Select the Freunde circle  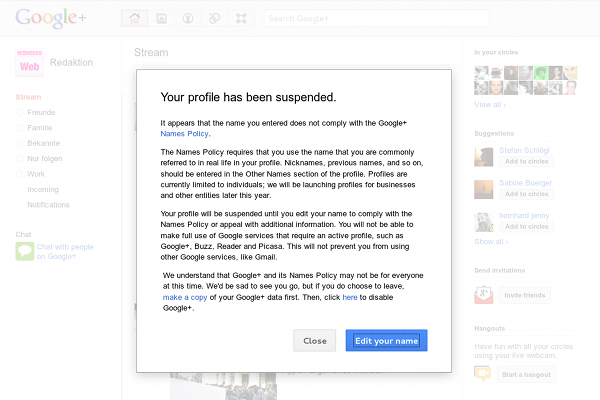click(41, 112)
